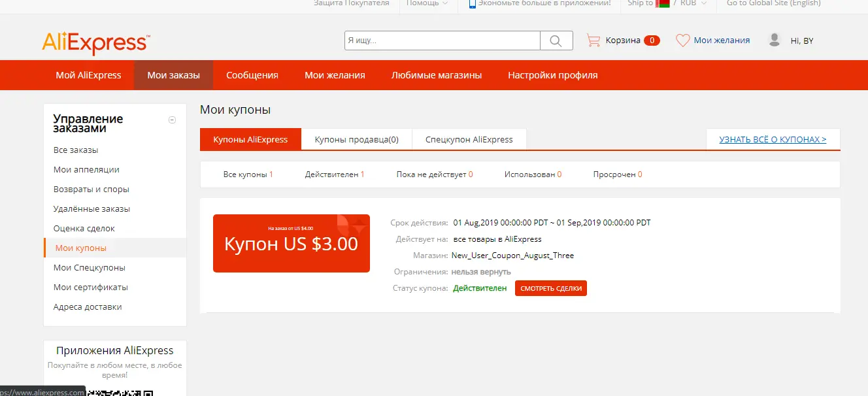Click the Hi, BY account greeting

tap(802, 41)
